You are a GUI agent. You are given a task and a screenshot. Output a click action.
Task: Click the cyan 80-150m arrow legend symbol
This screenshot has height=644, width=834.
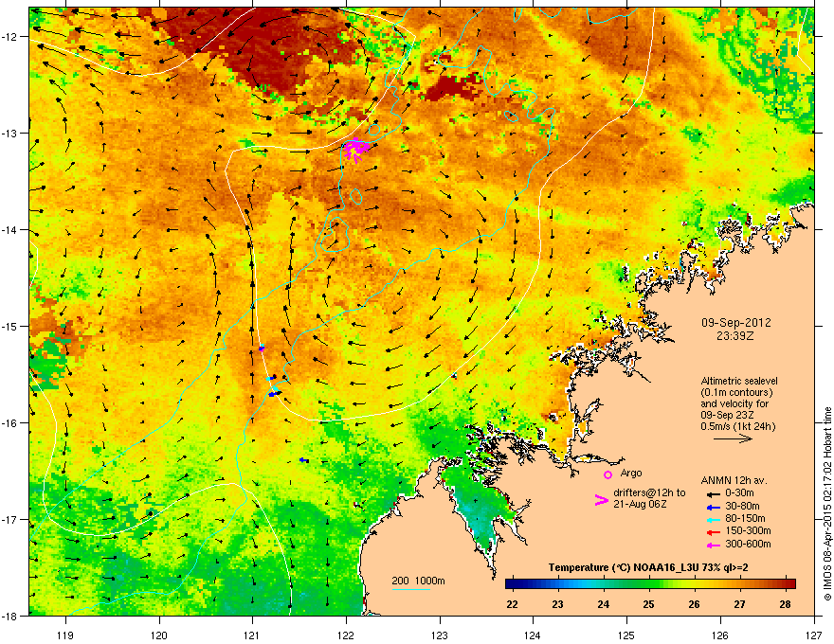tap(713, 520)
